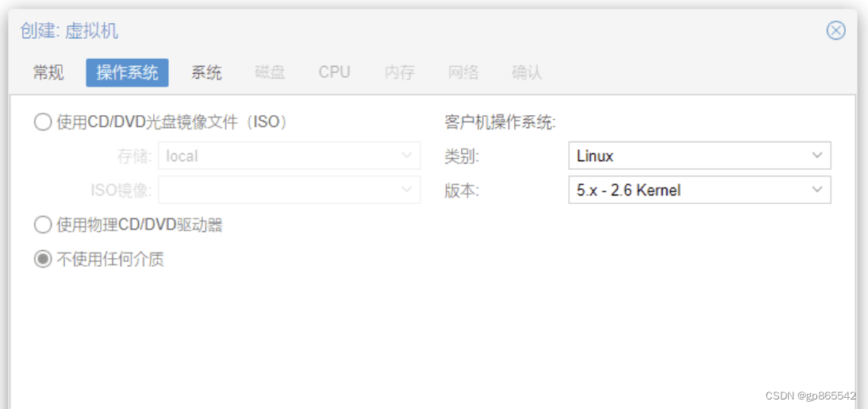Image resolution: width=868 pixels, height=409 pixels.
Task: Switch to the CPU tab
Action: 334,72
